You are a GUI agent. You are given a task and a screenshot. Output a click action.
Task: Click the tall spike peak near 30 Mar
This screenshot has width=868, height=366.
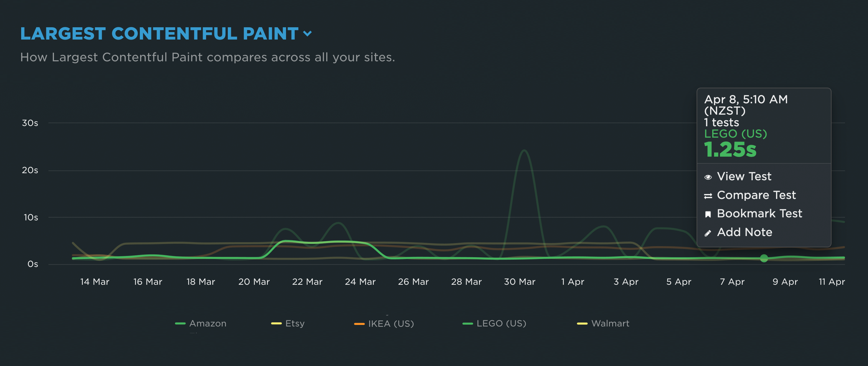pyautogui.click(x=524, y=150)
